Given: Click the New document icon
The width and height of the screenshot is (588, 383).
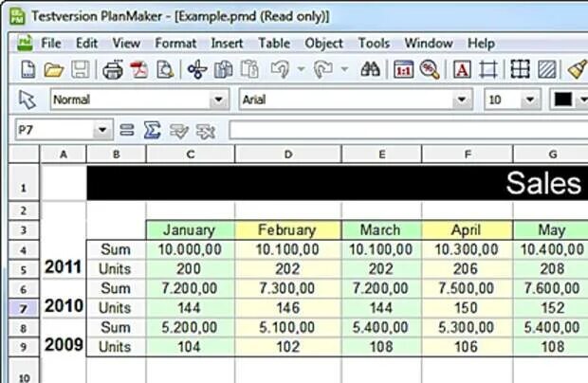Looking at the screenshot, I should pos(28,69).
